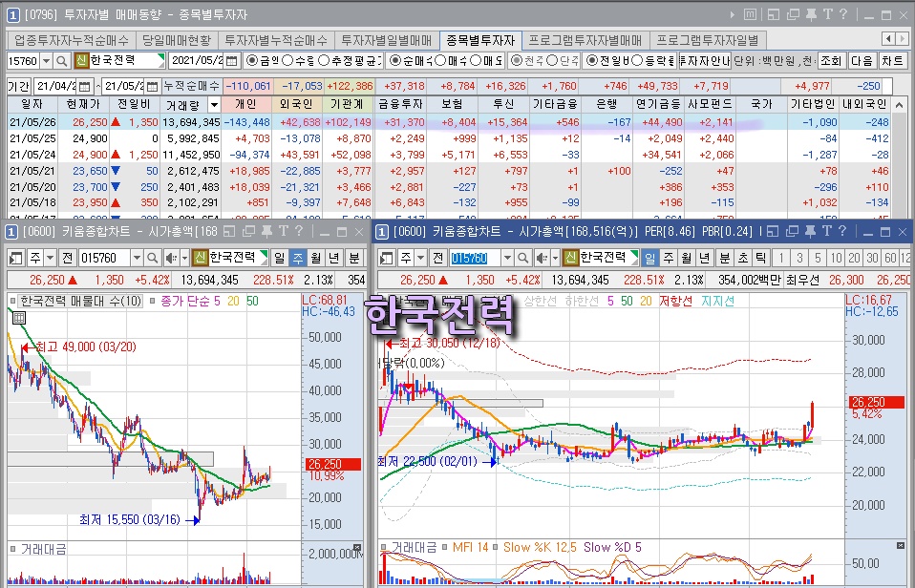Select 월 period in left 키움종합차트
Viewport: 915px width, 588px height.
316,258
